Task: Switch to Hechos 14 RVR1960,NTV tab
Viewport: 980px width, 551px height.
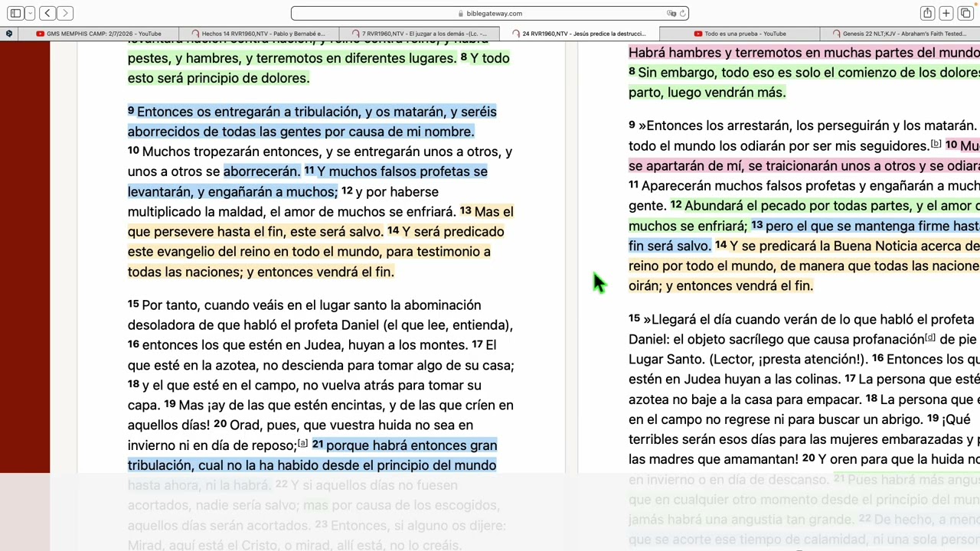Action: click(x=259, y=34)
